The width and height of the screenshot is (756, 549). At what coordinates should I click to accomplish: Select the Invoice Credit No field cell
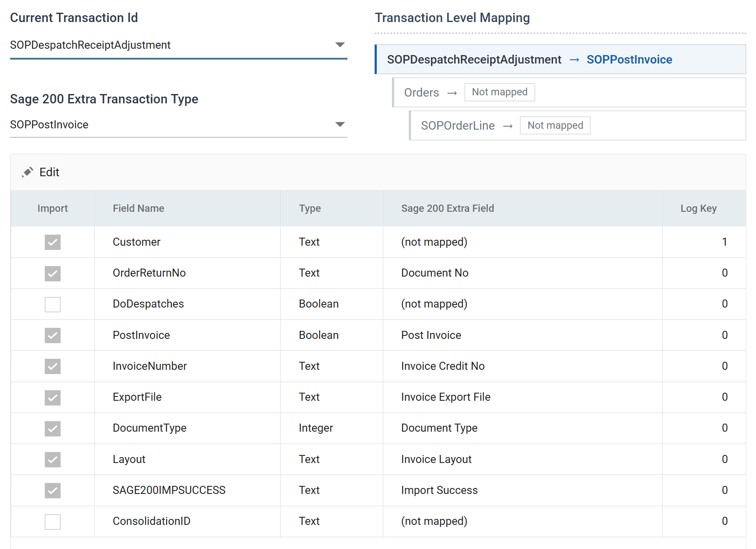pos(523,366)
